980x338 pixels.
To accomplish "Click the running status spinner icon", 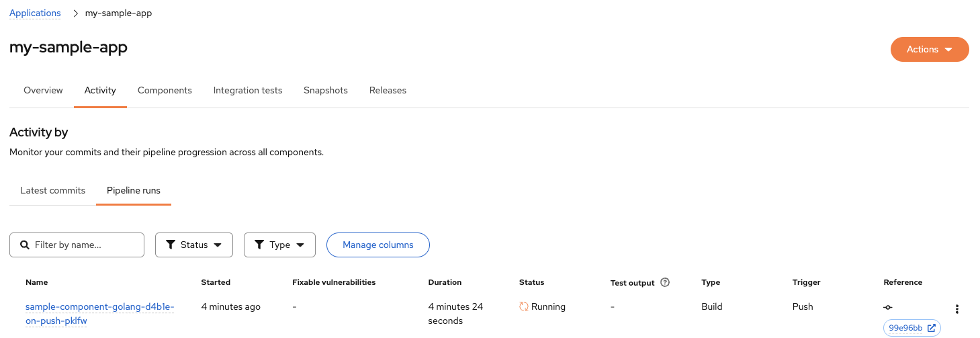I will tap(524, 307).
